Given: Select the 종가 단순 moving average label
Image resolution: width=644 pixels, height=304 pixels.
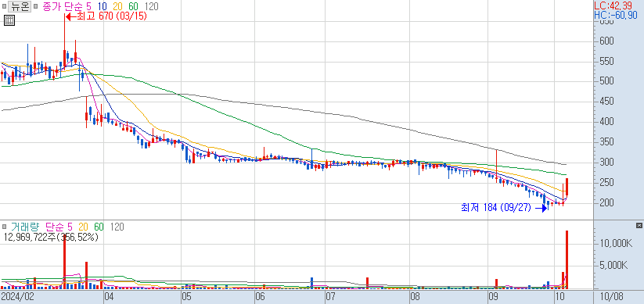Looking at the screenshot, I should (x=63, y=6).
